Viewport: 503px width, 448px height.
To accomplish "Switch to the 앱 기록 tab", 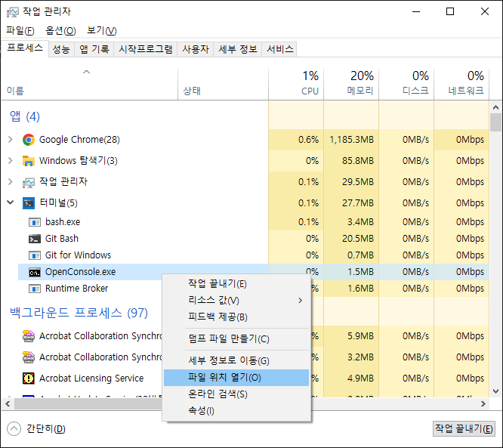I will (94, 49).
